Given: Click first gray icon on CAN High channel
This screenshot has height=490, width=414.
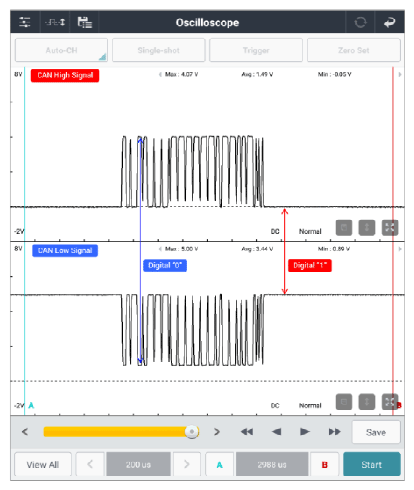Looking at the screenshot, I should tap(344, 228).
